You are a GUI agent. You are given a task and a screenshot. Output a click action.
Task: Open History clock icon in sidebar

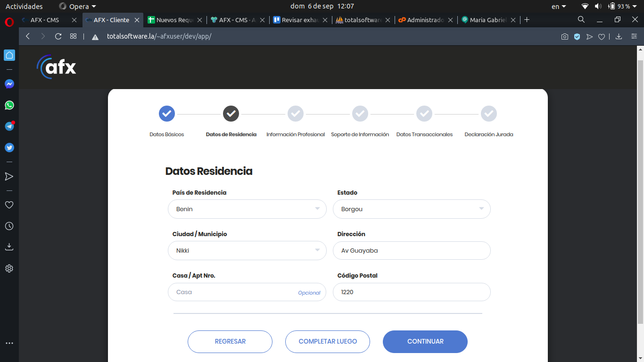9,226
